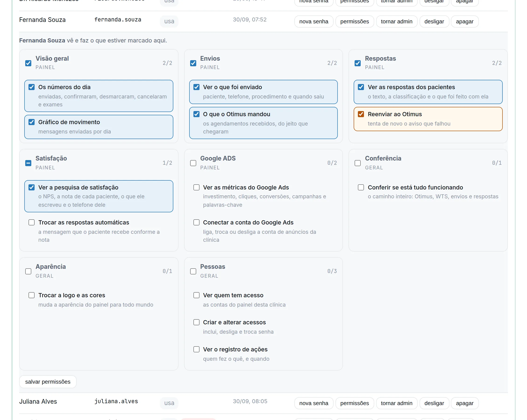527x420 pixels.
Task: Click 'nova senha' for Juliana Alves
Action: (x=314, y=403)
